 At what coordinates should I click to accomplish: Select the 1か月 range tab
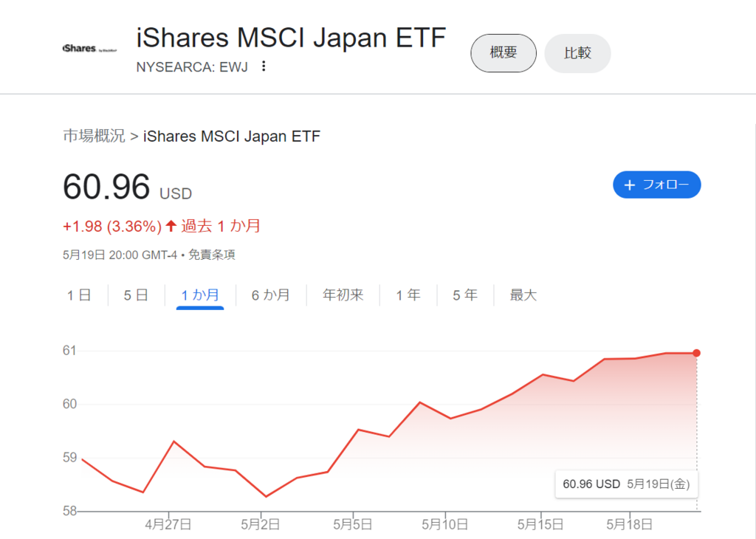[x=200, y=295]
